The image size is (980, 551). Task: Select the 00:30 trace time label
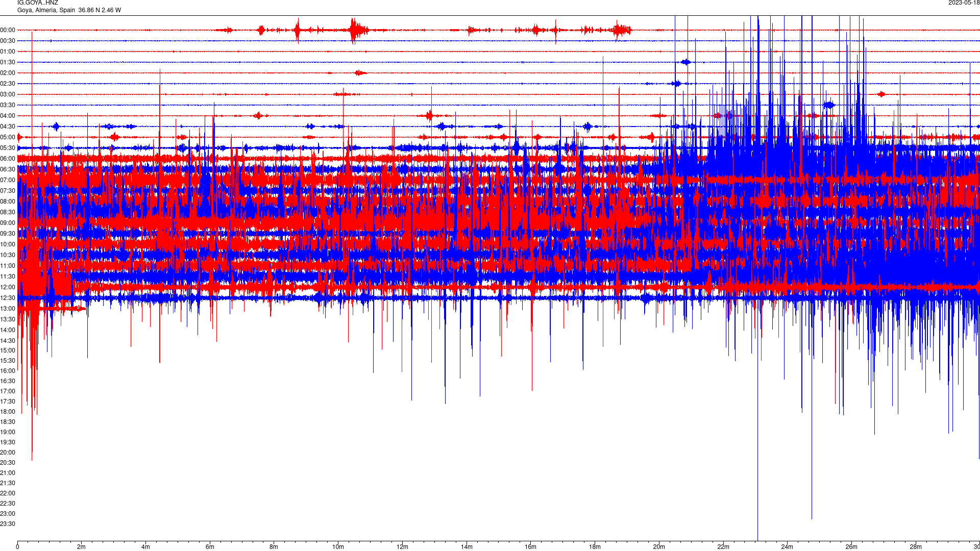coord(8,41)
